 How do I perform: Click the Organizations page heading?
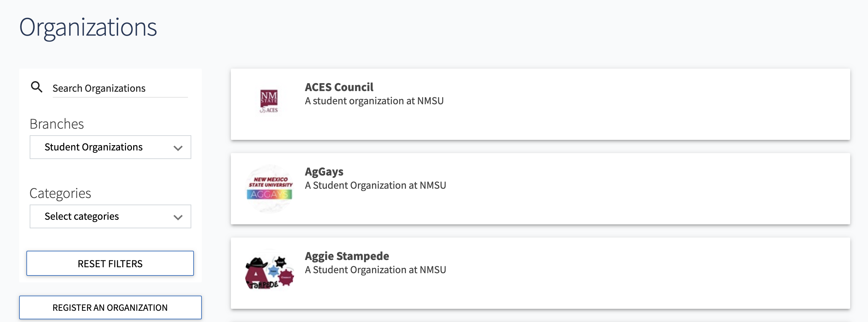point(88,27)
